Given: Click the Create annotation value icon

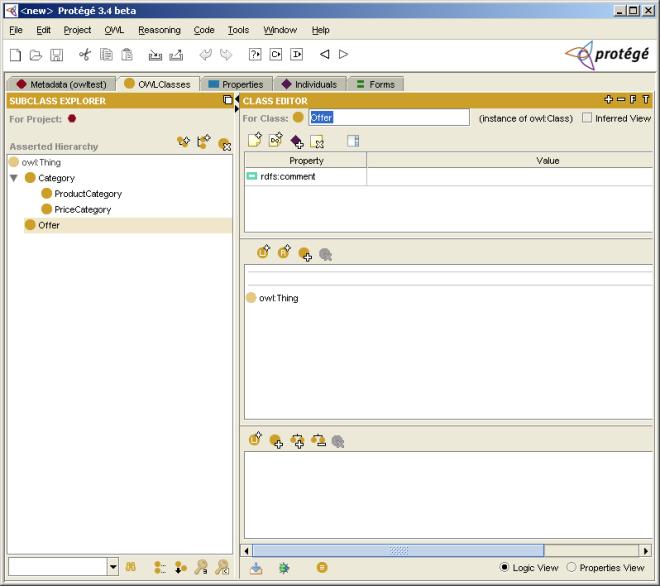Looking at the screenshot, I should tap(255, 140).
